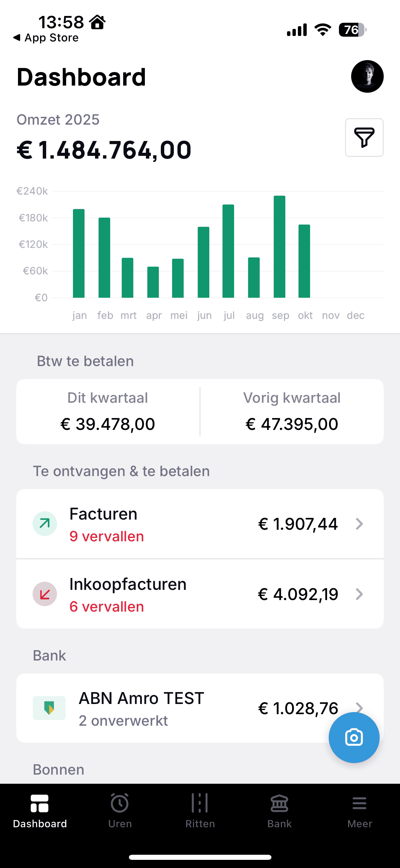
Task: Tap the green outgoing Facturen arrow icon
Action: [45, 524]
